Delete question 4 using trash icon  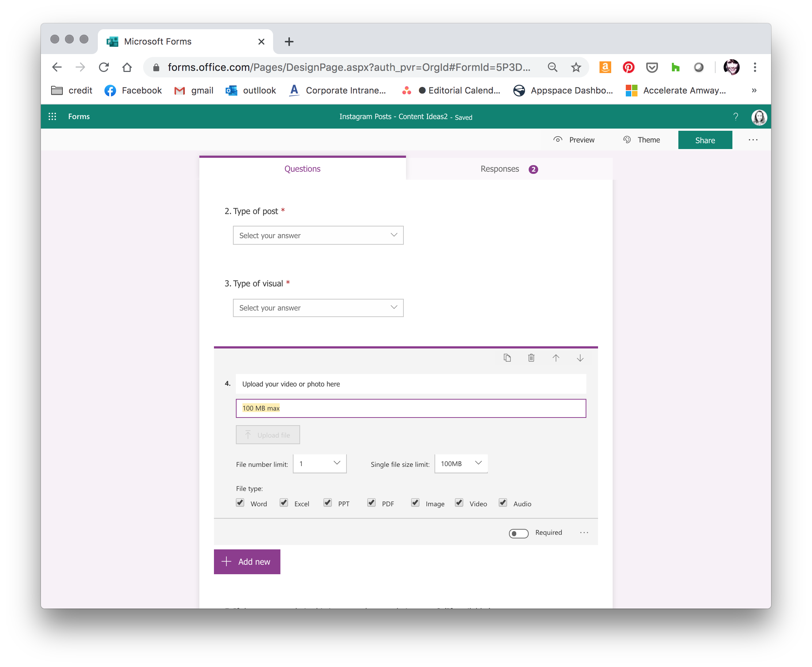531,358
